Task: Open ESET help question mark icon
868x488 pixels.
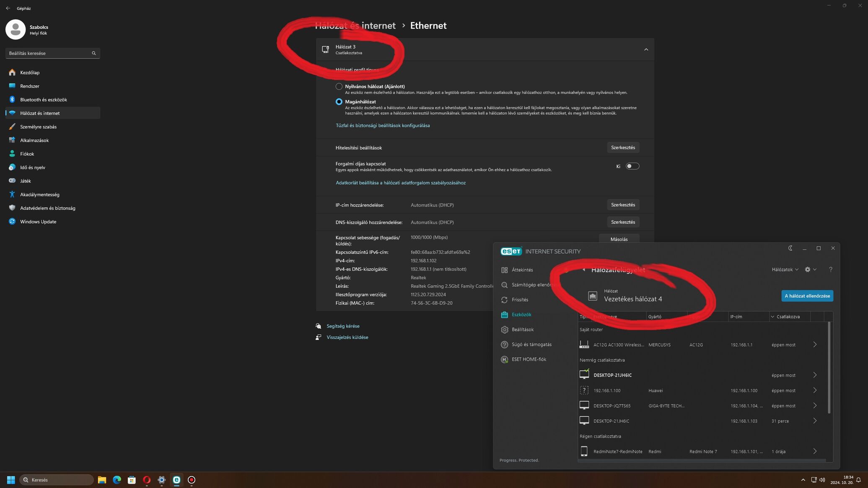Action: click(x=831, y=269)
